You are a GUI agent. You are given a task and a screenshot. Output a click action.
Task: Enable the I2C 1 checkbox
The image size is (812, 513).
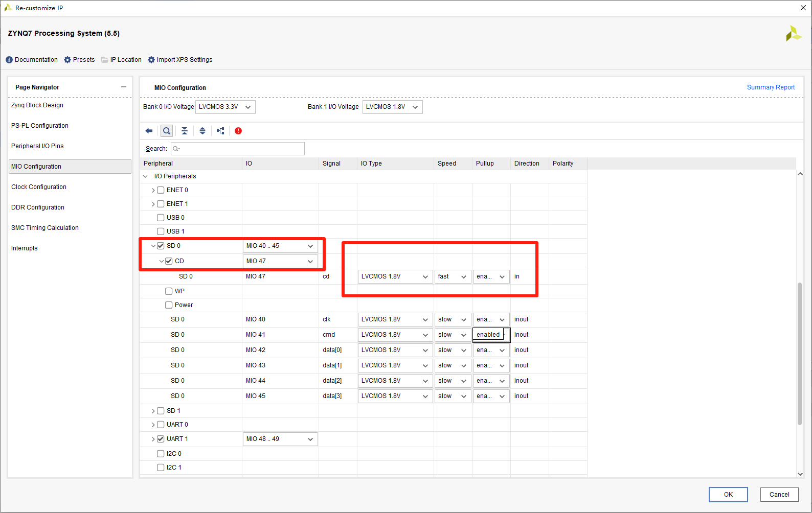point(161,468)
